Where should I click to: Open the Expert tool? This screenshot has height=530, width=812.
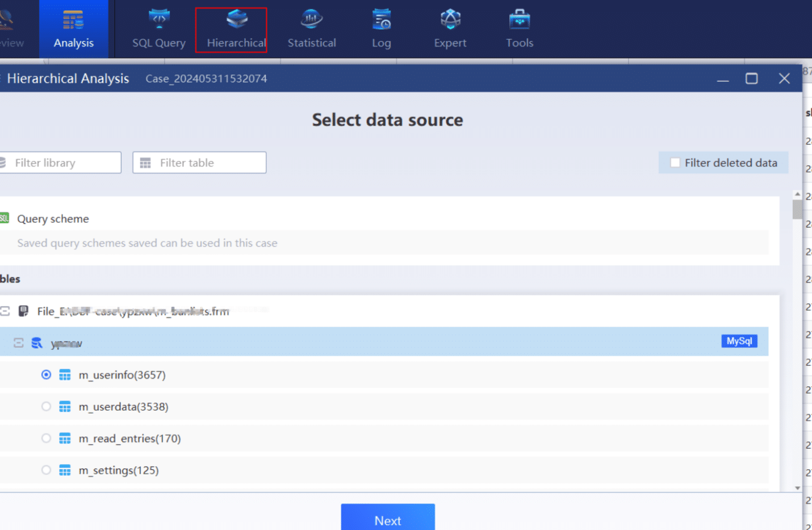(450, 29)
